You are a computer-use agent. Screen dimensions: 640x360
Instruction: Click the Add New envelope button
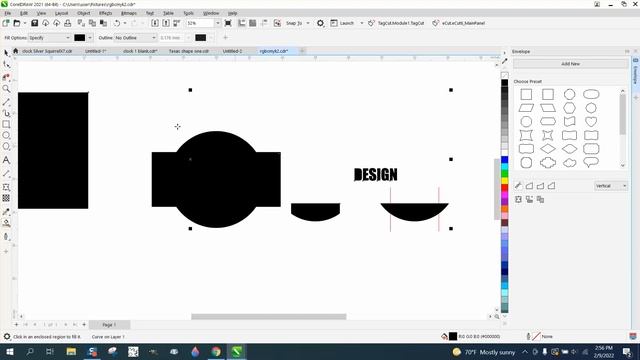pyautogui.click(x=570, y=64)
